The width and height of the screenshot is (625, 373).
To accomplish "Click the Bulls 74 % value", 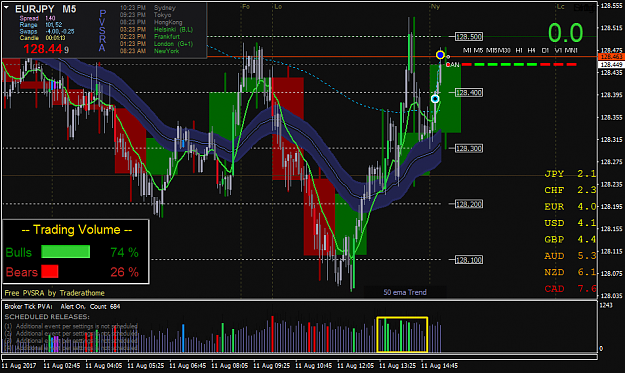I will 124,252.
